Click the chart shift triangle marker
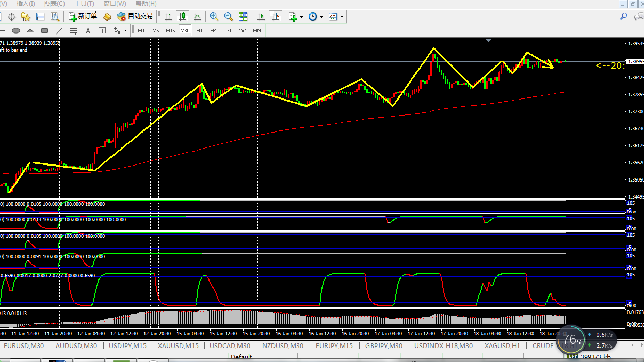The width and height of the screenshot is (644, 362). pos(489,40)
